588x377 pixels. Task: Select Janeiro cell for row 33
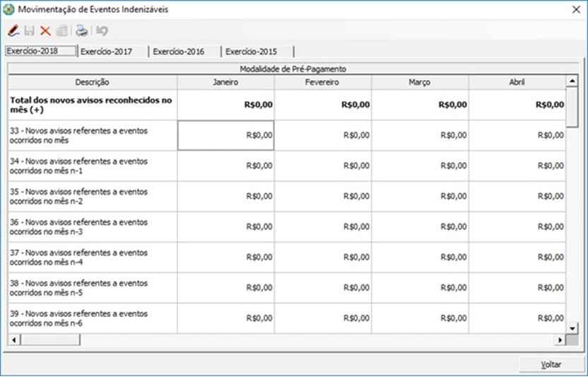pyautogui.click(x=225, y=135)
